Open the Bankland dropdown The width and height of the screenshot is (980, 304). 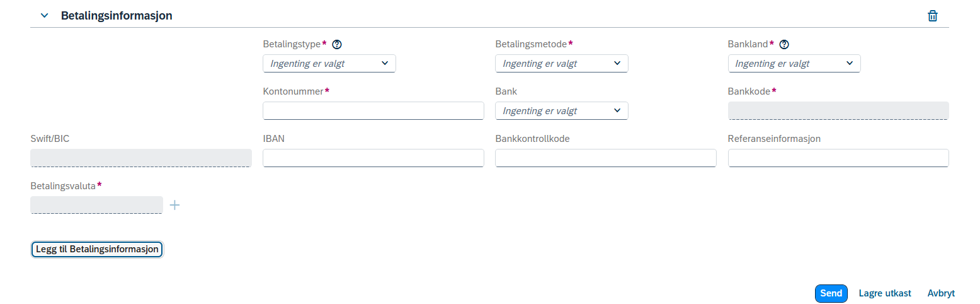coord(794,63)
